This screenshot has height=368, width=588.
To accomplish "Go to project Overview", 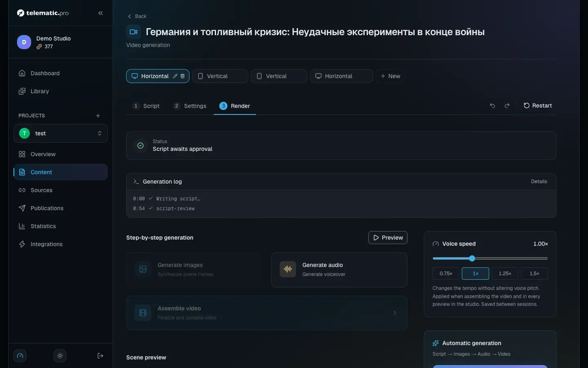I will [x=60, y=154].
